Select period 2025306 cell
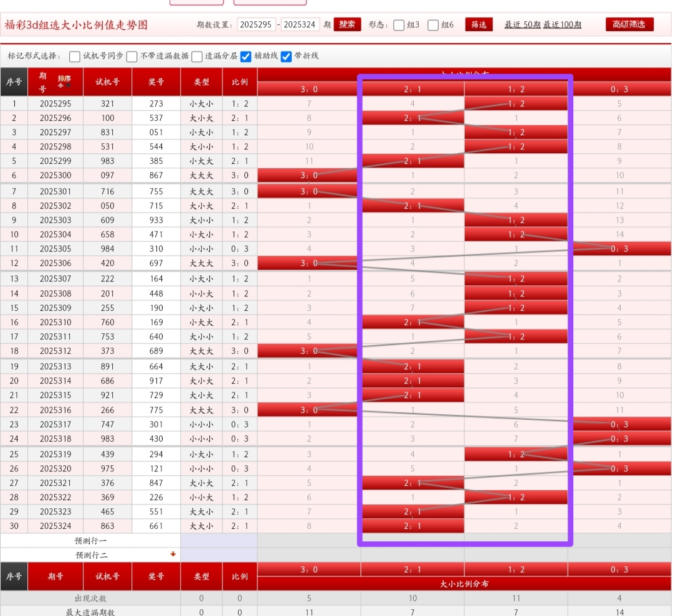The image size is (673, 616). click(x=55, y=263)
